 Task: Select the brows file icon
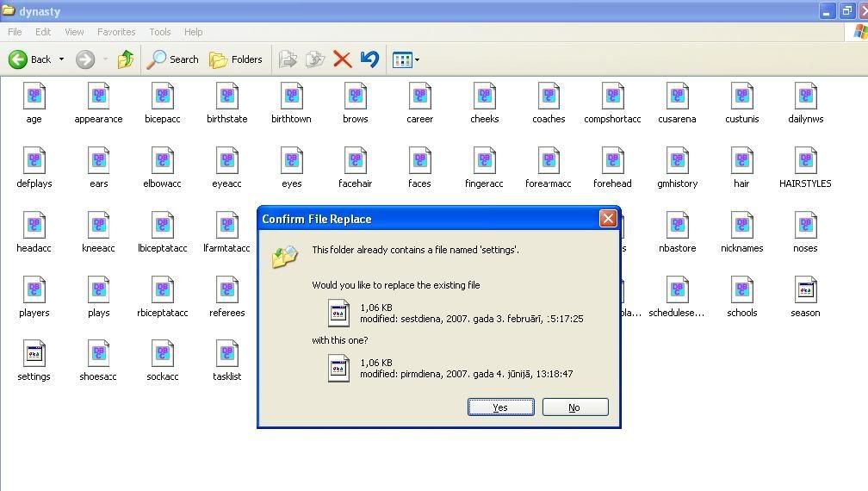pos(356,96)
